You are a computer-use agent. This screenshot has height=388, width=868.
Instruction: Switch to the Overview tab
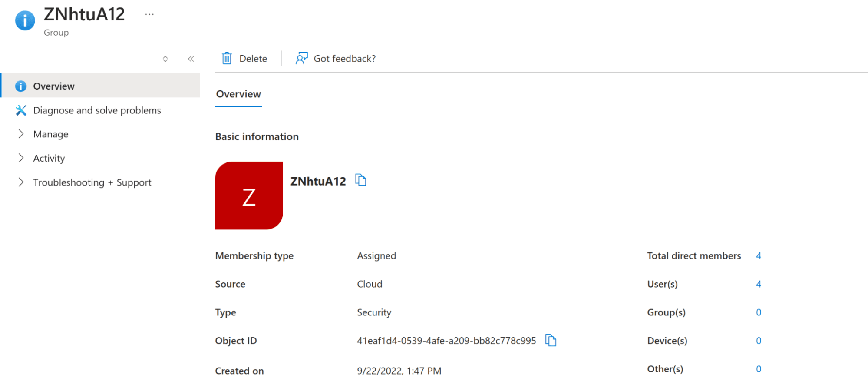238,94
